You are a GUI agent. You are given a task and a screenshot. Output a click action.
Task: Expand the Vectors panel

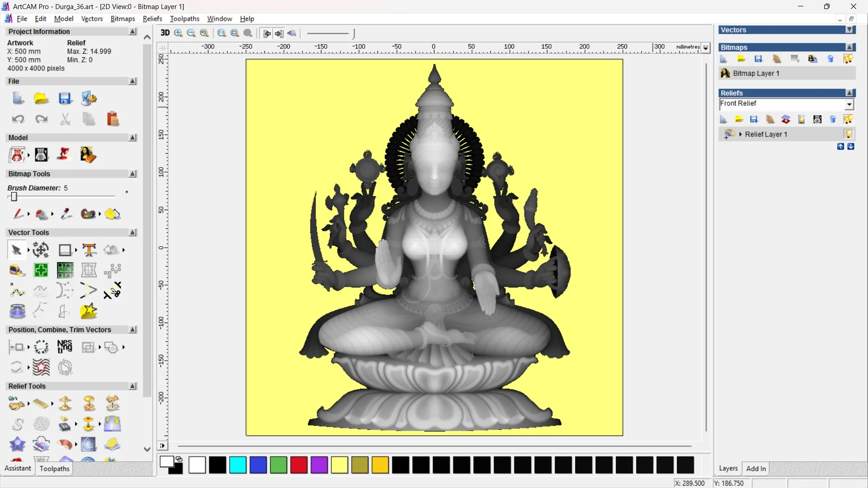pyautogui.click(x=849, y=30)
